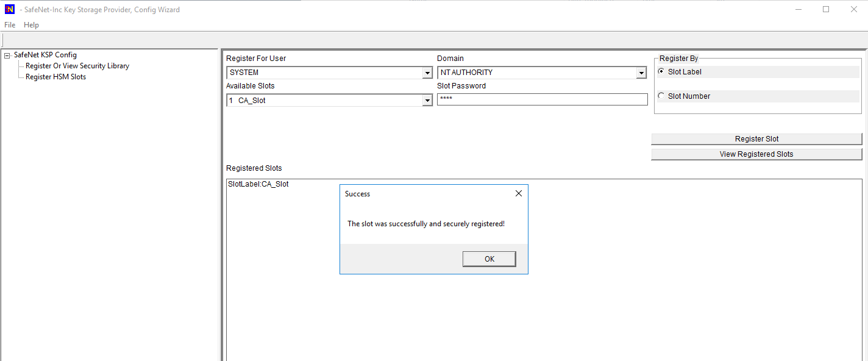Click the success message text
Viewport: 868px width, 361px height.
[426, 224]
